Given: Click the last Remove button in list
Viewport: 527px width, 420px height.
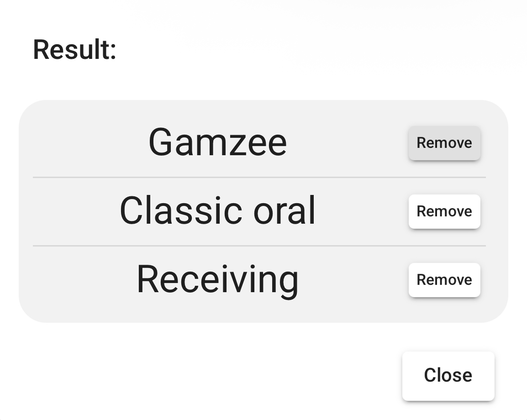Looking at the screenshot, I should coord(444,280).
